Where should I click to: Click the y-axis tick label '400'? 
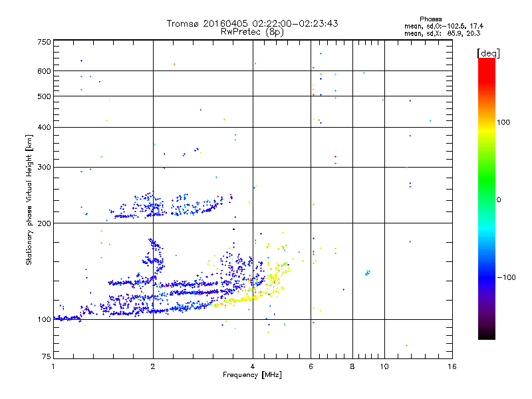[44, 127]
